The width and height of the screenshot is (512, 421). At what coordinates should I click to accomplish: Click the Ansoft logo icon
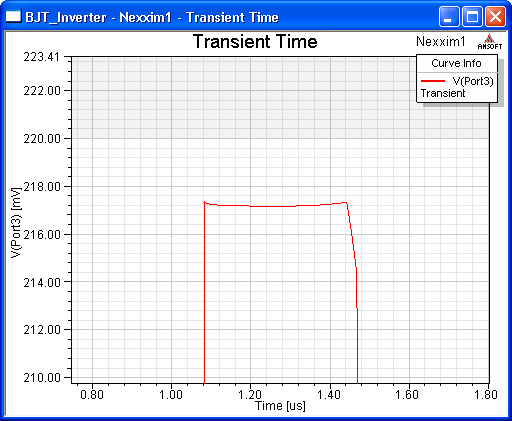pyautogui.click(x=489, y=42)
